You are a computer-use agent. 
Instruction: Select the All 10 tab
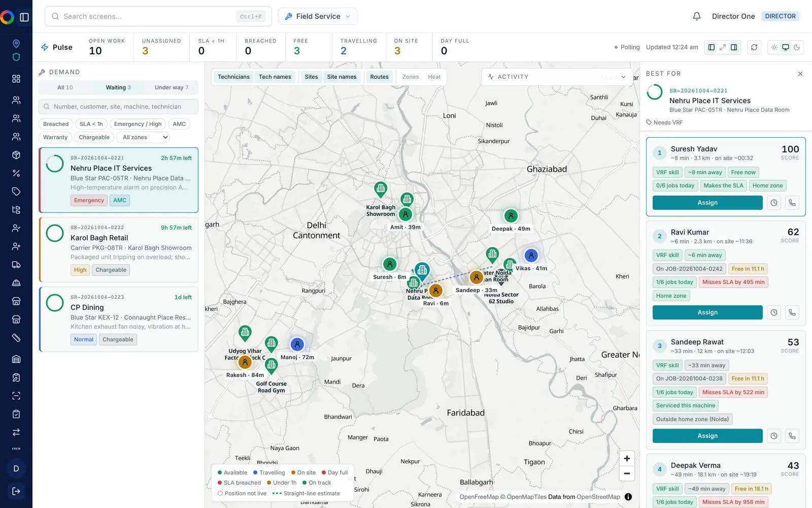click(x=65, y=87)
